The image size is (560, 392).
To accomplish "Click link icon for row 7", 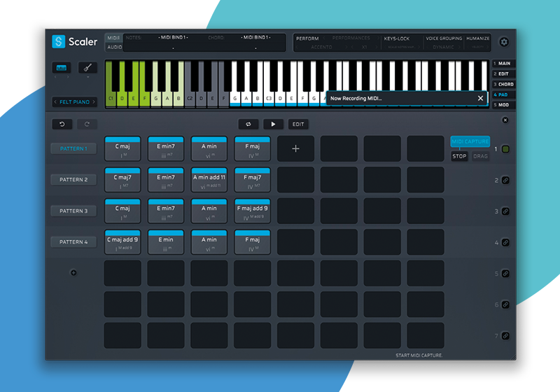I will (505, 335).
